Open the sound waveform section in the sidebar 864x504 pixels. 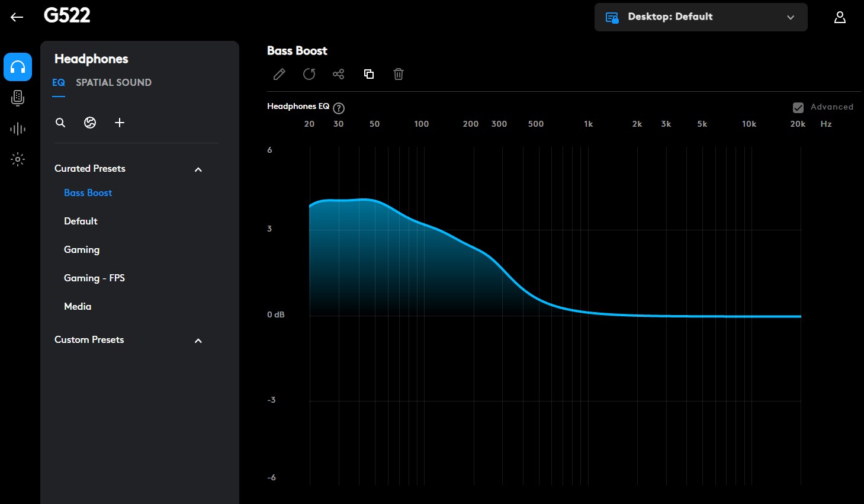18,129
